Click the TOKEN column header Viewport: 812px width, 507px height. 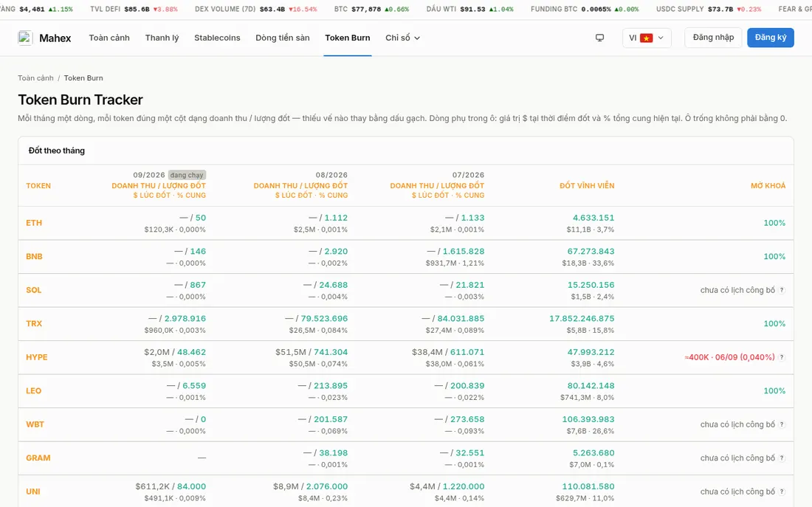point(38,185)
